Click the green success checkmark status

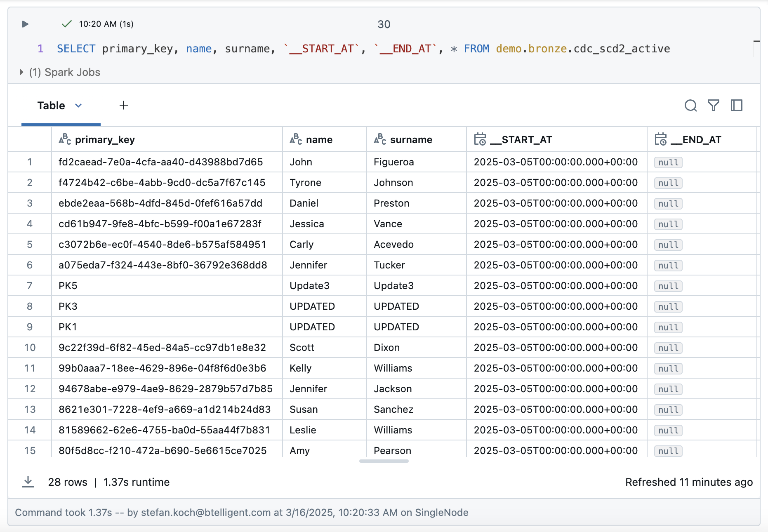point(66,24)
